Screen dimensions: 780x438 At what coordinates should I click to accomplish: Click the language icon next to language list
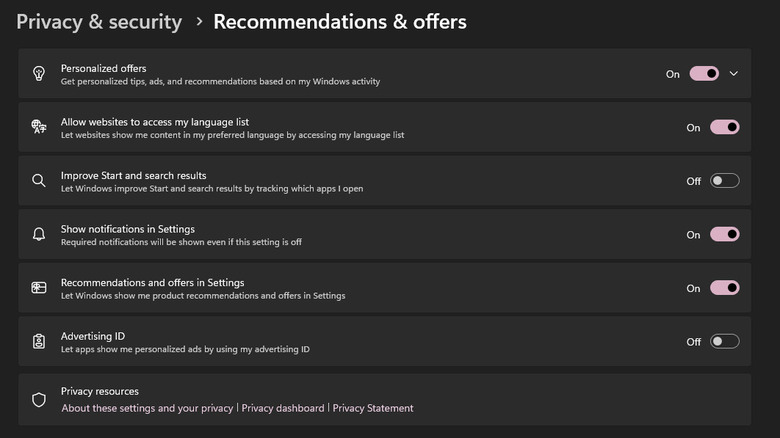pyautogui.click(x=39, y=127)
